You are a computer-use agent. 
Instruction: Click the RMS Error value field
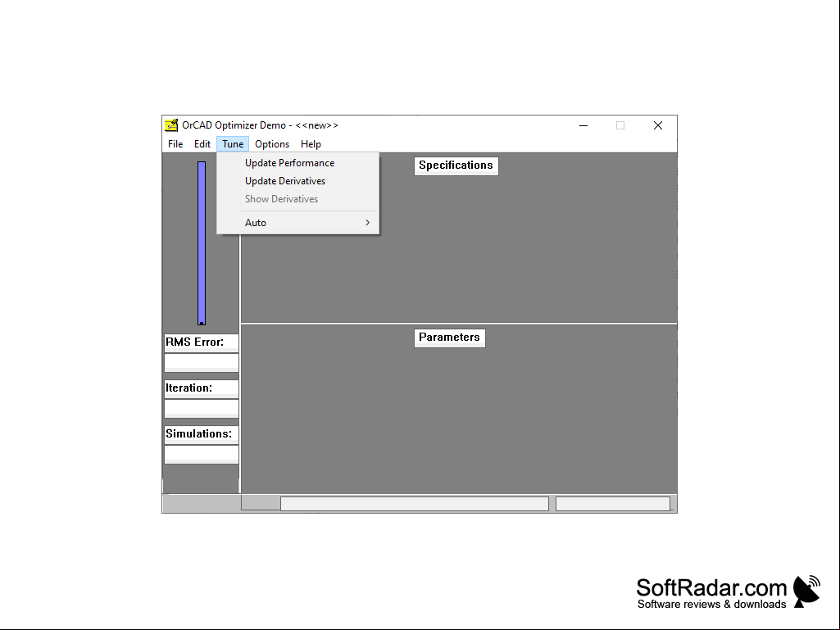(201, 362)
